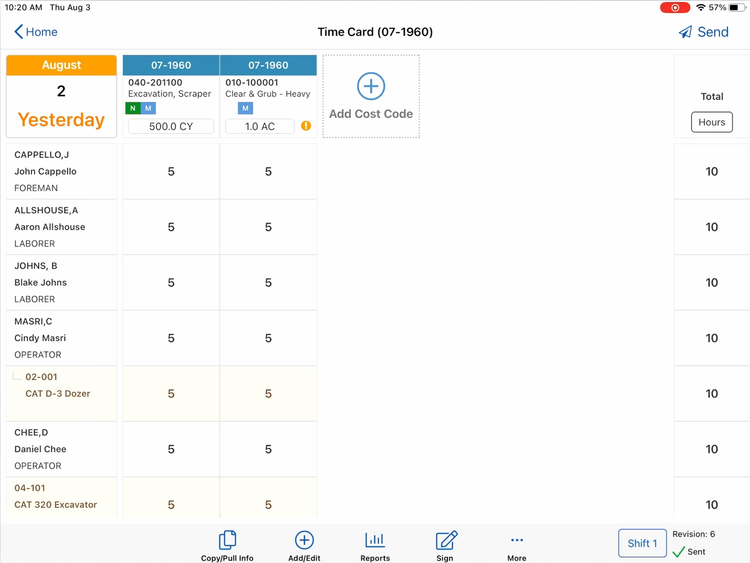The image size is (750, 563).
Task: Select the John Cappello foreman row
Action: tap(61, 171)
